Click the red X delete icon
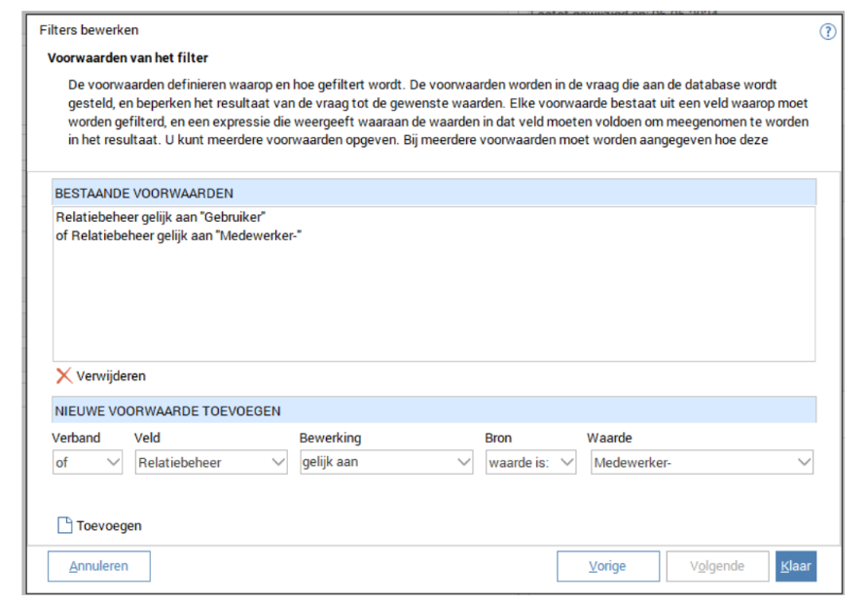The image size is (868, 603). (64, 375)
